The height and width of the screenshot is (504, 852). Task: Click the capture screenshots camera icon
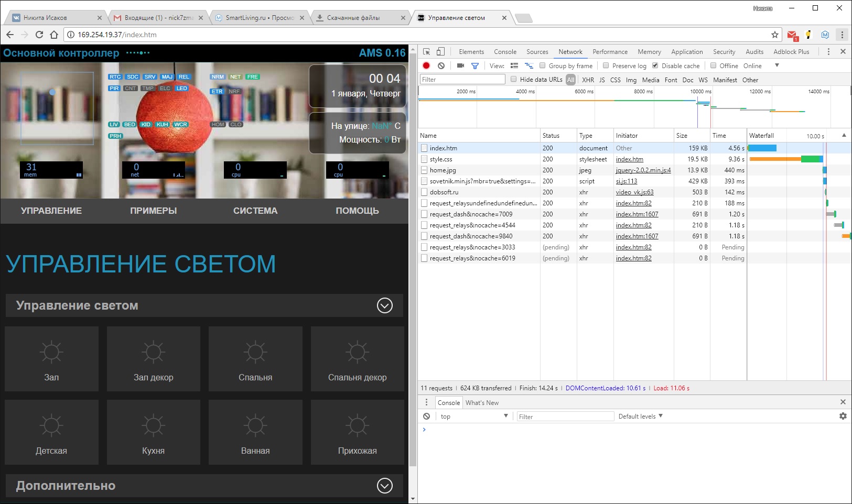[460, 65]
